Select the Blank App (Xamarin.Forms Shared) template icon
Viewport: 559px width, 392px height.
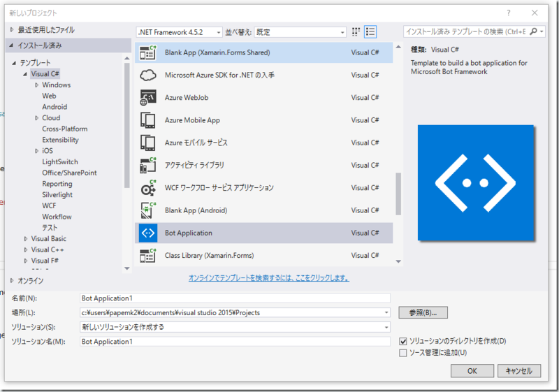(147, 52)
